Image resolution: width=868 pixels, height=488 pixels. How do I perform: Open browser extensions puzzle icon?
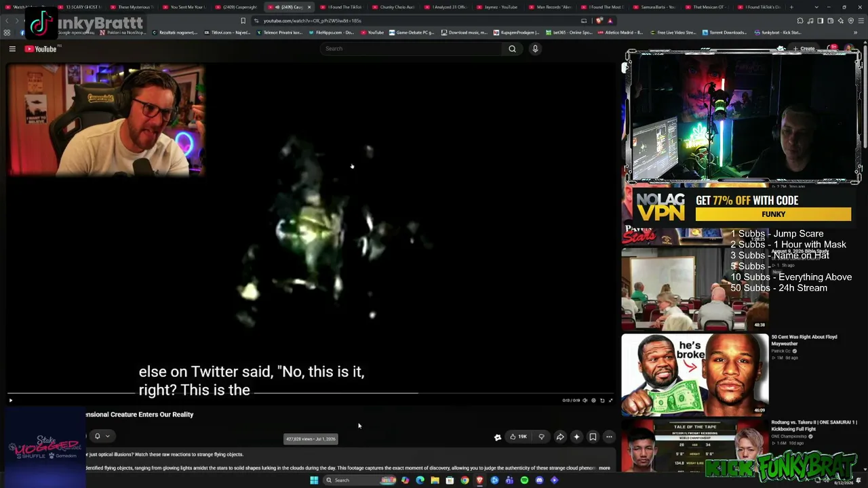point(800,20)
